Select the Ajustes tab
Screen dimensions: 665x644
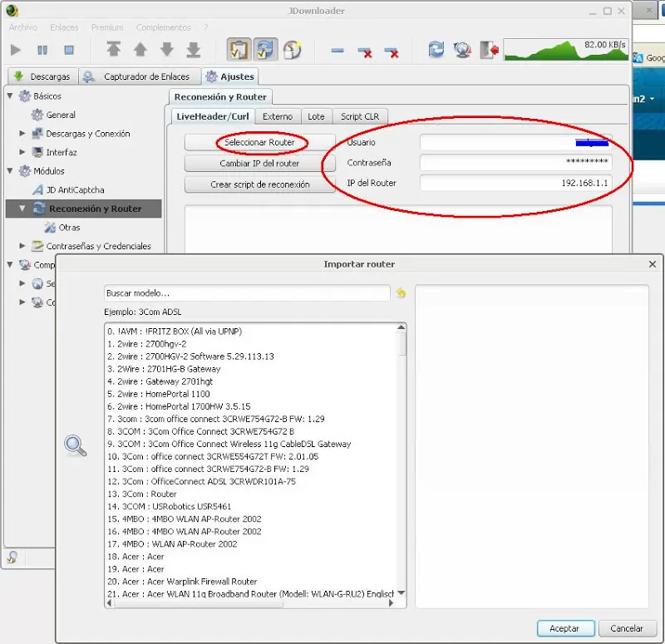230,76
